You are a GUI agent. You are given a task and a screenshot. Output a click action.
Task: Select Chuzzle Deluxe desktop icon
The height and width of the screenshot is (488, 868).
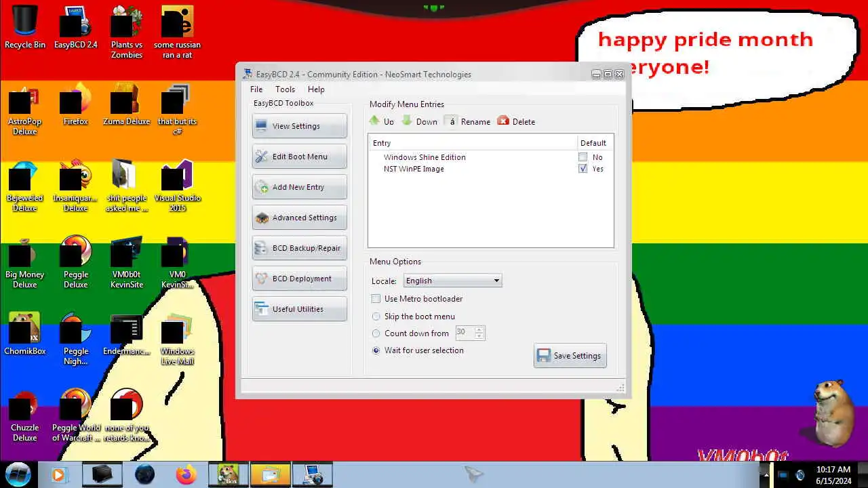pos(25,415)
